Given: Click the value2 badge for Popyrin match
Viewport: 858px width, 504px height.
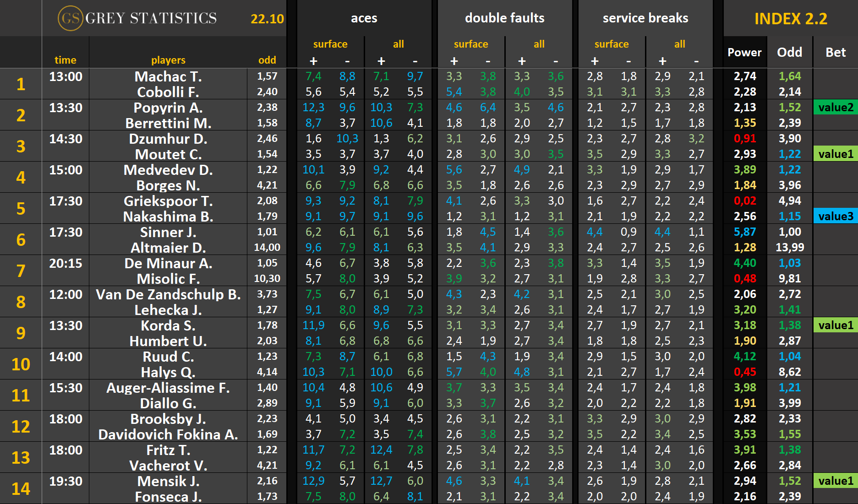Looking at the screenshot, I should (836, 108).
